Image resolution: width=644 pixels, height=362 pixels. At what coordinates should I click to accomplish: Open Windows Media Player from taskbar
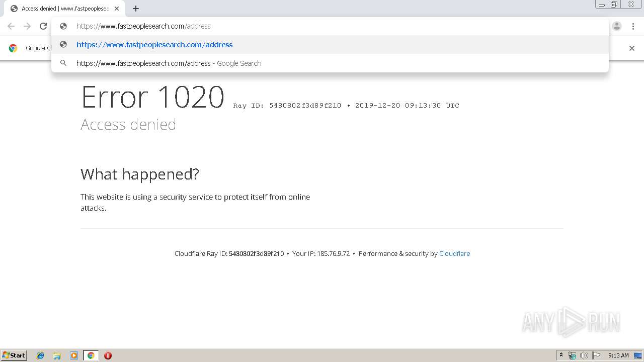pos(74,355)
